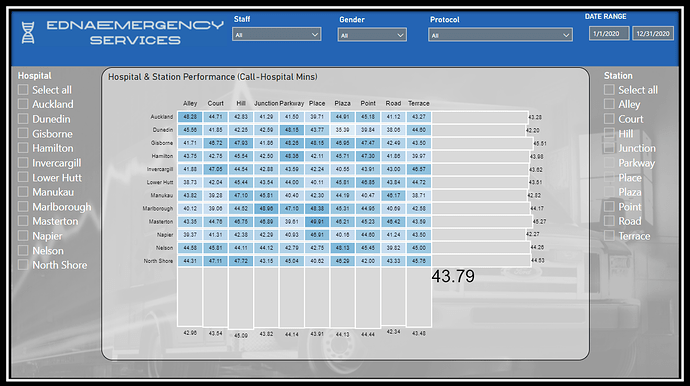690x386 pixels.
Task: Click the Court column header
Action: [216, 103]
